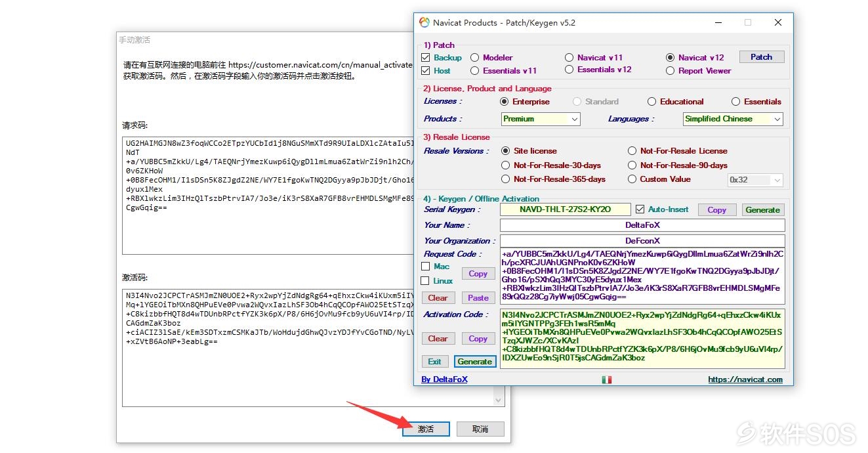The height and width of the screenshot is (453, 868).
Task: Choose the Enterprise license radio
Action: click(504, 102)
